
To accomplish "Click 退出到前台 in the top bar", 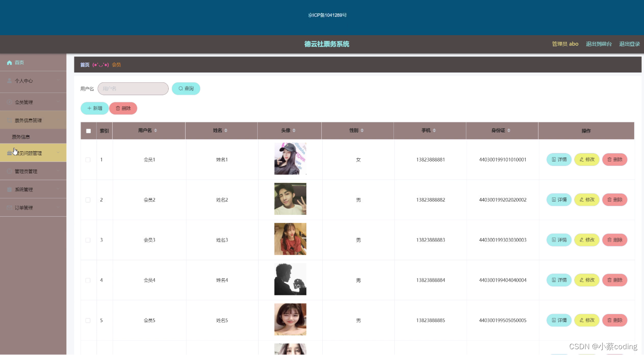I will [599, 44].
